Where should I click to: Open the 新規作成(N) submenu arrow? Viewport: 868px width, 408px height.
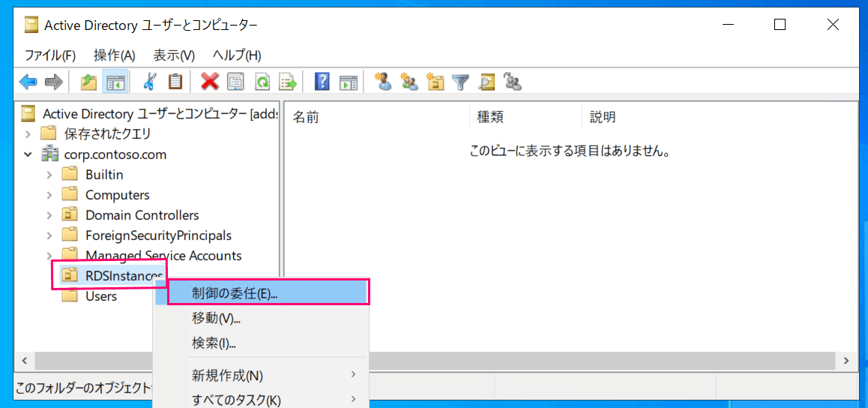(x=353, y=375)
